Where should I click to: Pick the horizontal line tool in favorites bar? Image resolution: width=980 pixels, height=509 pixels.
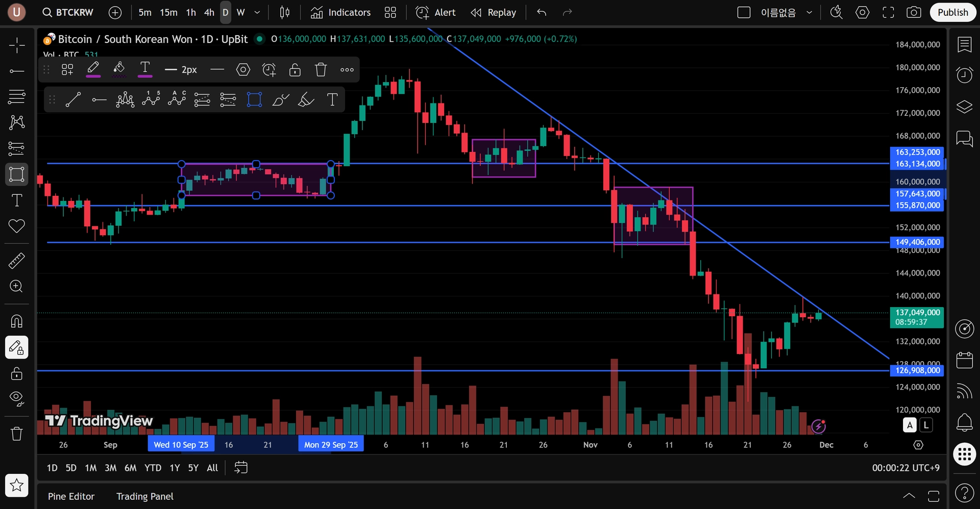pos(99,100)
